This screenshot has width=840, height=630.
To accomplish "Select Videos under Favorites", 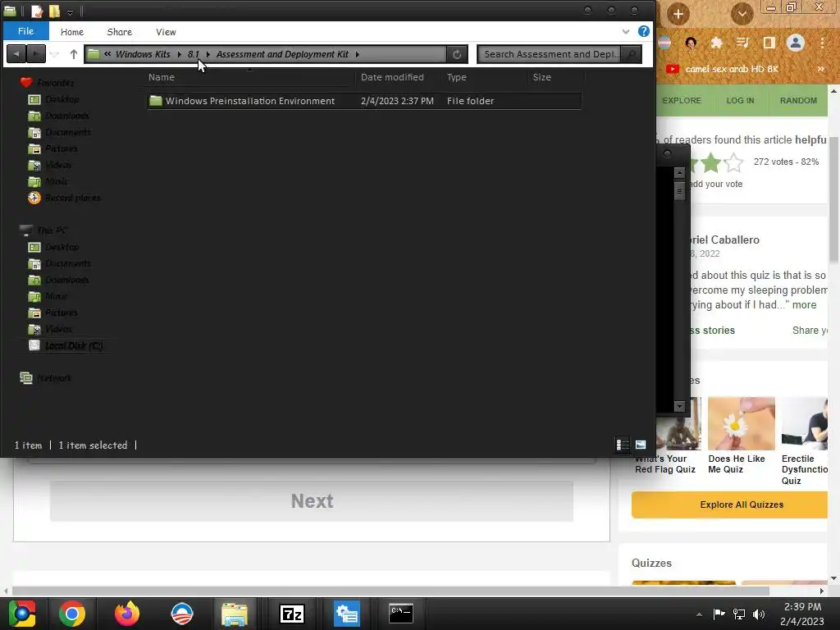I will 58,165.
